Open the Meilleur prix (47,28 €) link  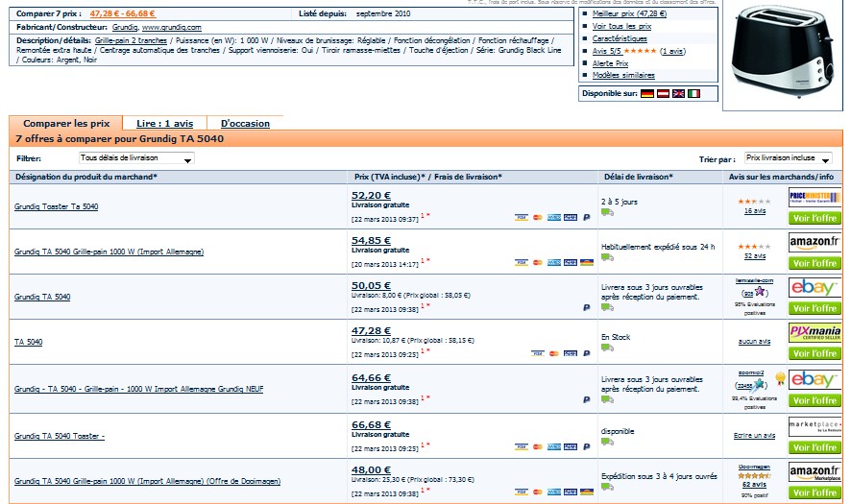pos(629,13)
